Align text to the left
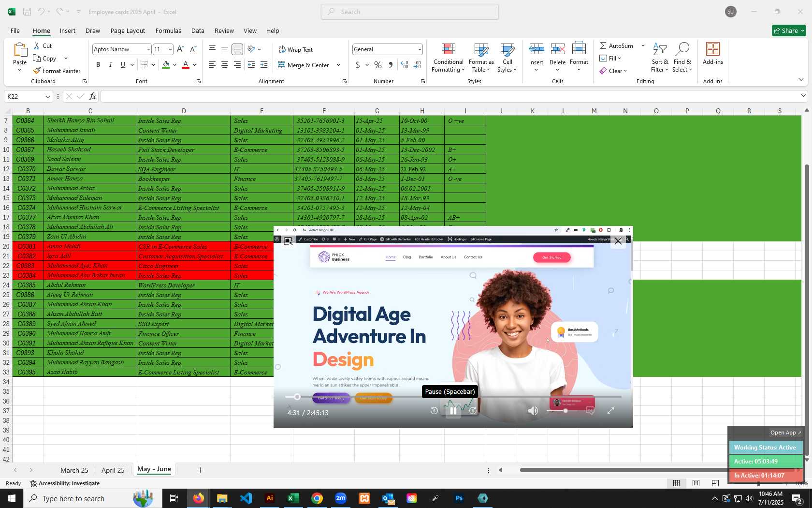This screenshot has height=508, width=812. point(212,65)
